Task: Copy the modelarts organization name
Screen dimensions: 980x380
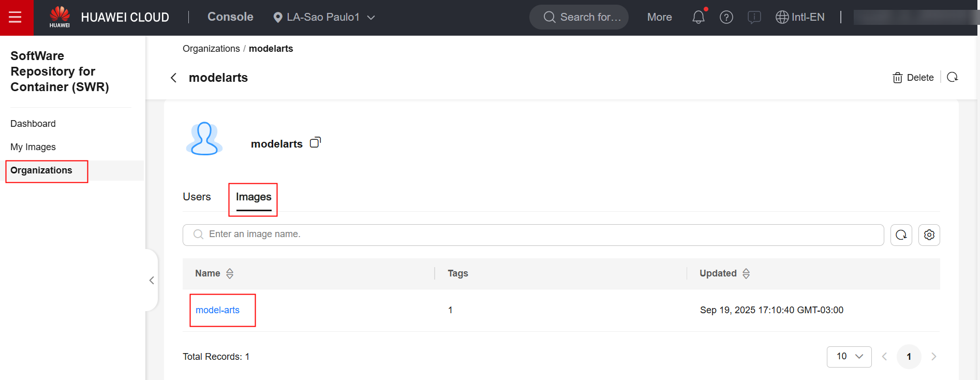Action: click(315, 142)
